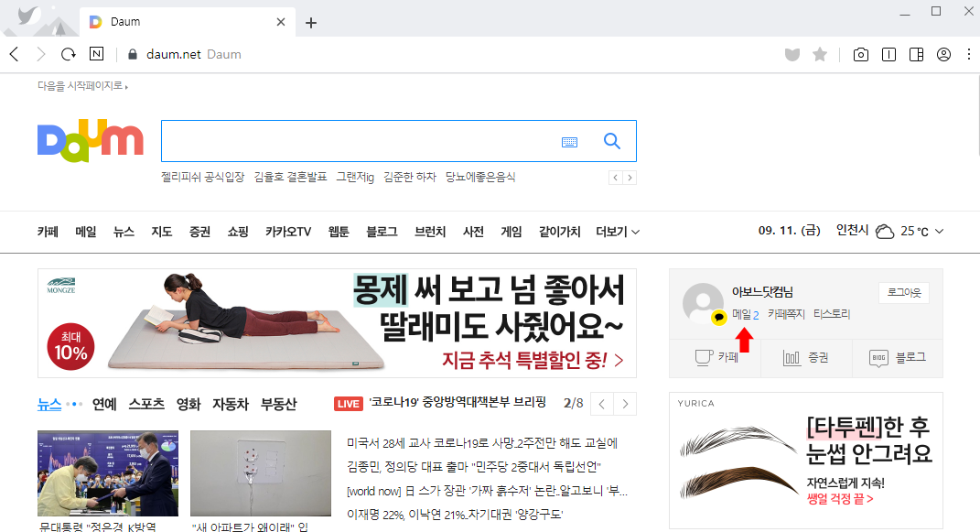Open 메일 2 link in login box

(x=746, y=314)
